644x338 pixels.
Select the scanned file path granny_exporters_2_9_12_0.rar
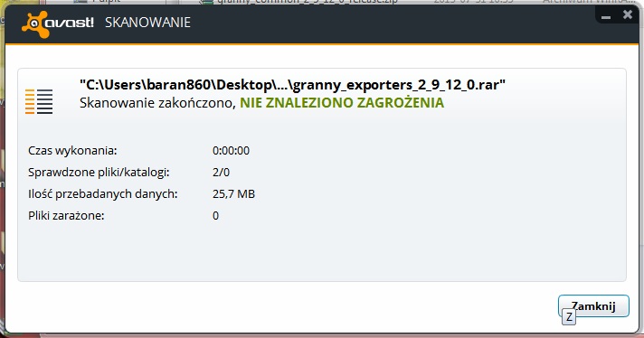click(292, 85)
